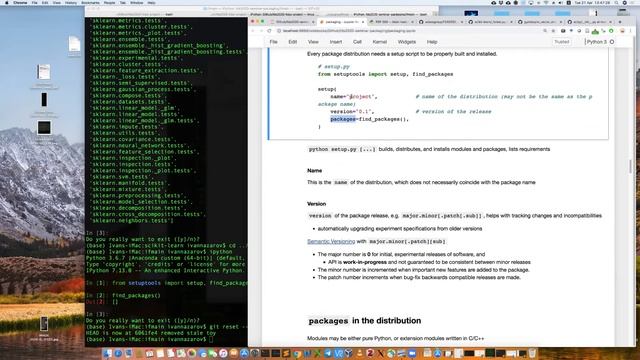This screenshot has height=360, width=640.
Task: Open the Jupyter View menu
Action: click(x=313, y=42)
